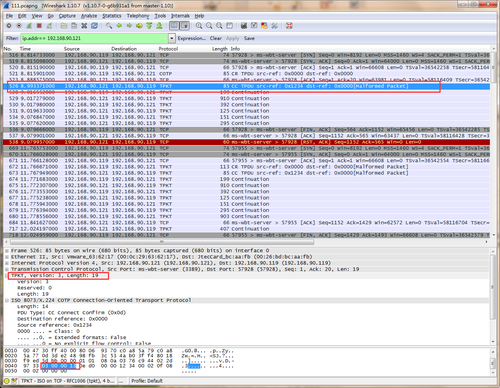Open the Capture menu

[x=67, y=16]
